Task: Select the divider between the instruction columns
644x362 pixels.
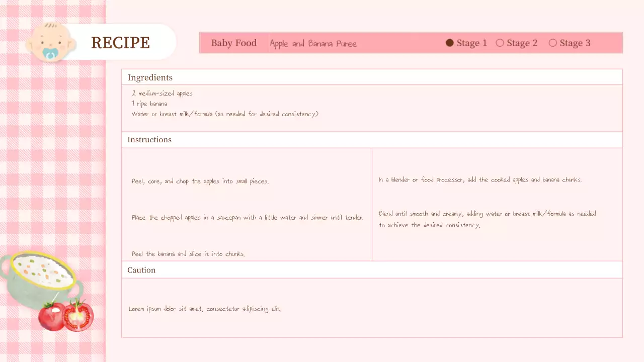Action: click(x=372, y=204)
